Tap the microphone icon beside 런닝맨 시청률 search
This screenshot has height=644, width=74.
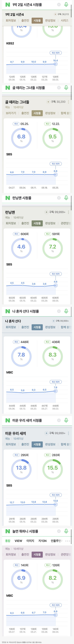pos(66,198)
